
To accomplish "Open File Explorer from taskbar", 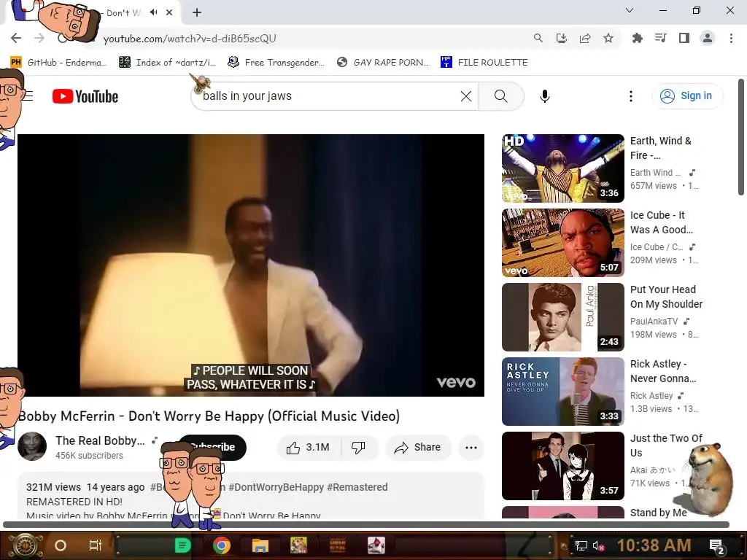I will pos(260,545).
